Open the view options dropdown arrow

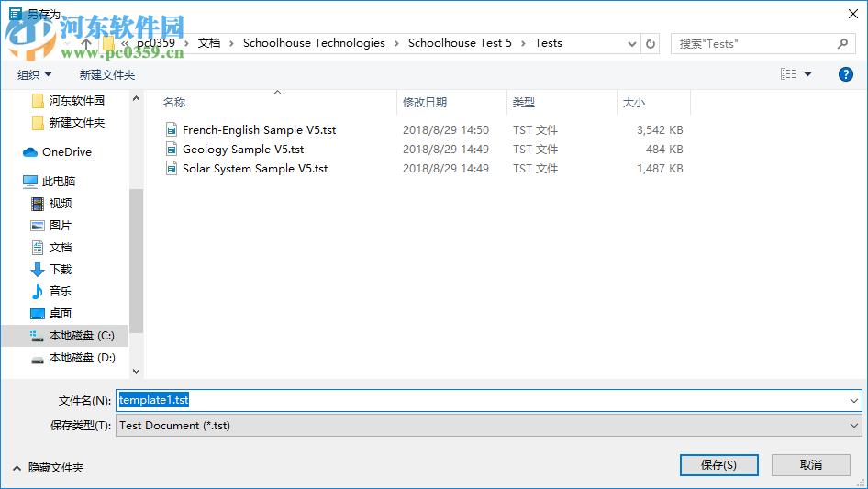pyautogui.click(x=807, y=74)
